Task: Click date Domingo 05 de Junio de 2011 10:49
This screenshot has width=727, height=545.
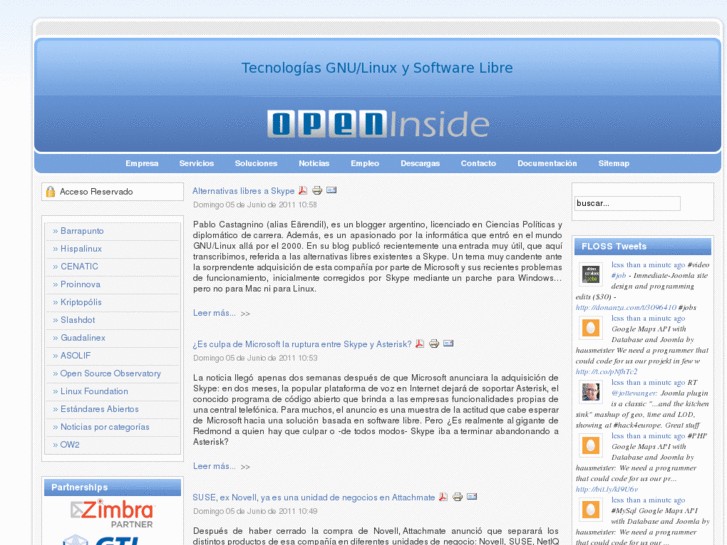Action: [255, 511]
